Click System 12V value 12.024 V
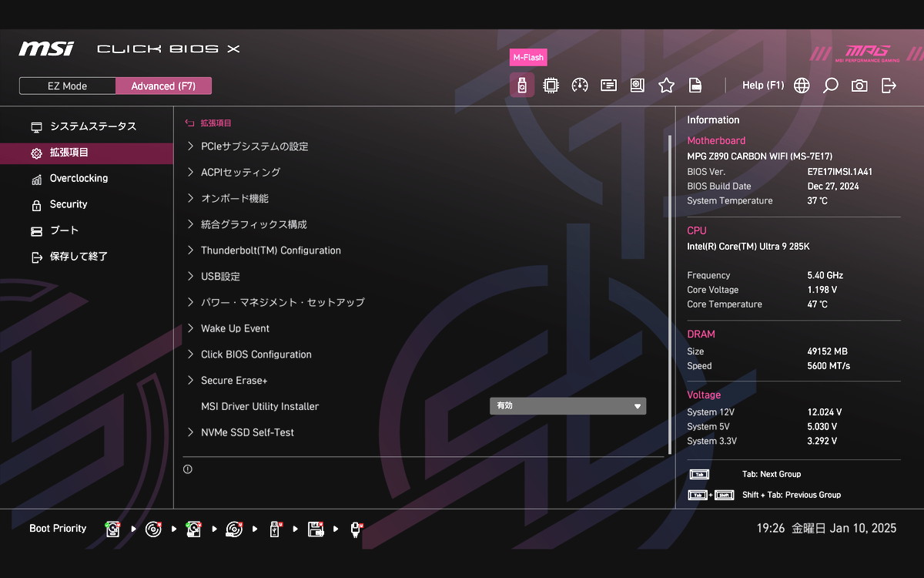Viewport: 924px width, 578px height. [x=825, y=412]
